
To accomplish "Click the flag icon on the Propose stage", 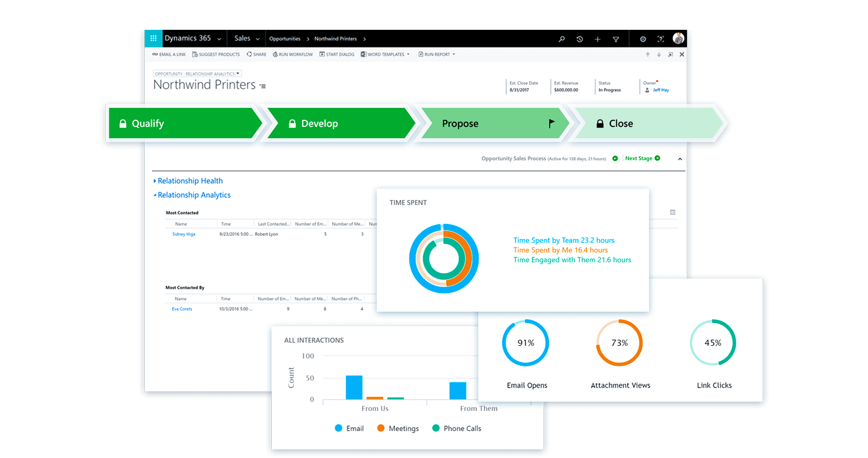I will point(551,124).
